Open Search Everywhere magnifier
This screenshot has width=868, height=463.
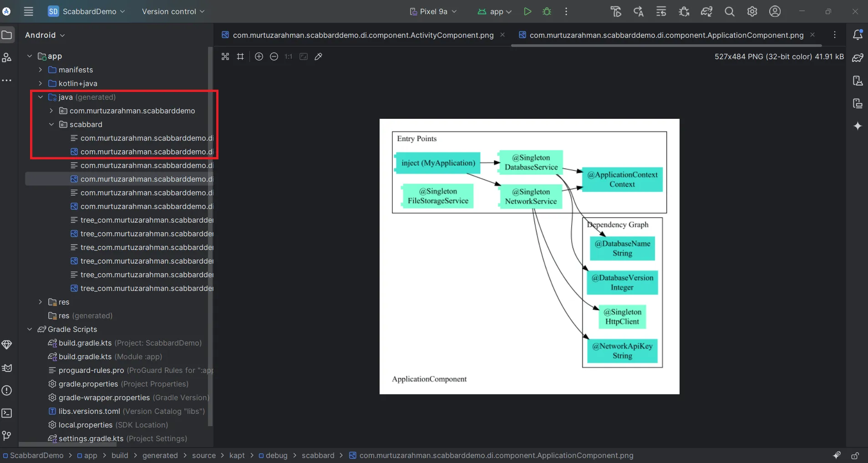coord(730,11)
